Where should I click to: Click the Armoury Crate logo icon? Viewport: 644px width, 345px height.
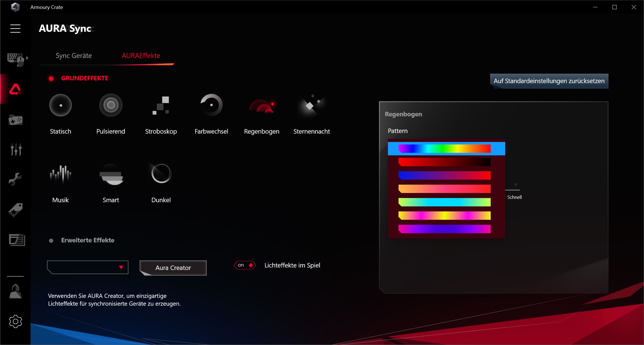(x=15, y=7)
